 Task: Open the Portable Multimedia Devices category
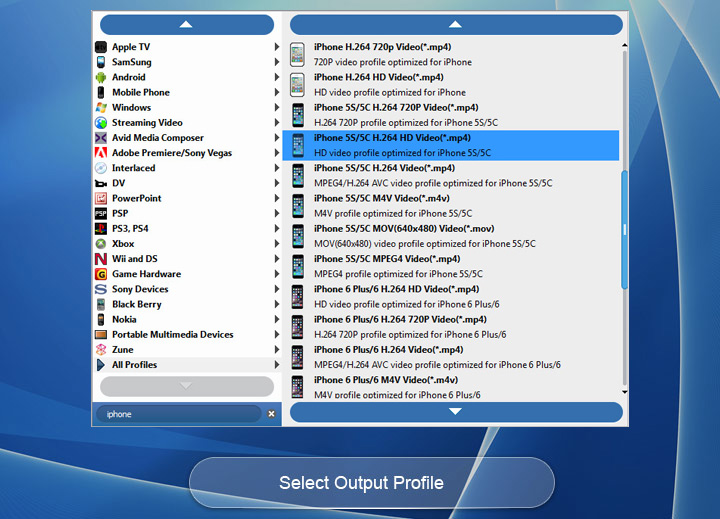pyautogui.click(x=187, y=334)
